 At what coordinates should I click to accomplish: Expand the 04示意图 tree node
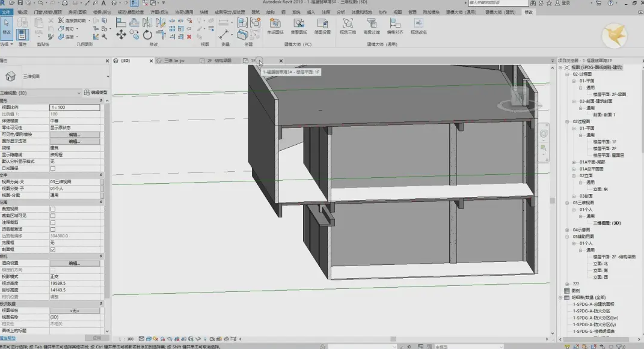tap(567, 229)
